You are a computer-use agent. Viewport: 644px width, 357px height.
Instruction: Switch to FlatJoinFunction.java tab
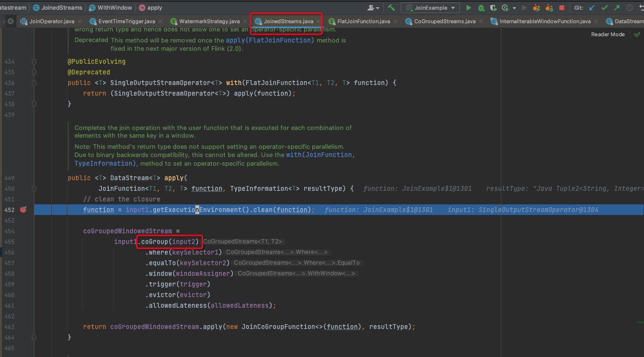click(x=364, y=21)
